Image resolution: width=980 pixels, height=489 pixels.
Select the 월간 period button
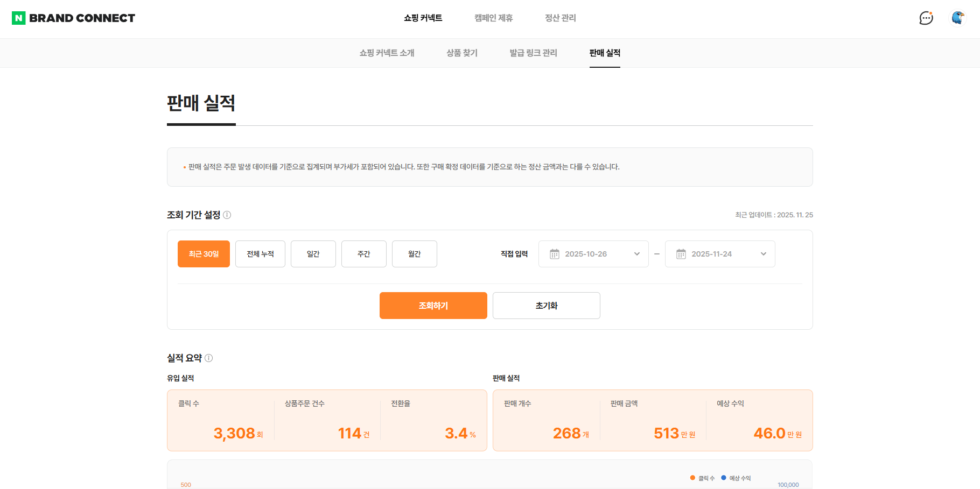point(414,253)
